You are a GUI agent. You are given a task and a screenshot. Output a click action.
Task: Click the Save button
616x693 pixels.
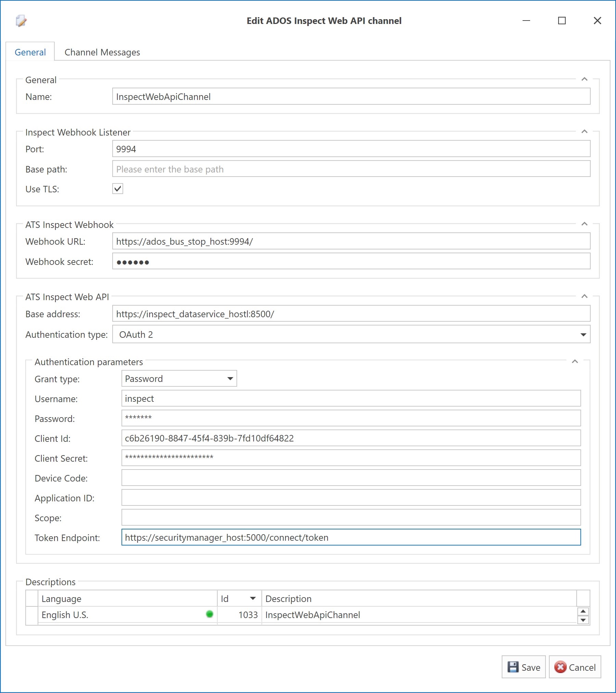coord(524,667)
